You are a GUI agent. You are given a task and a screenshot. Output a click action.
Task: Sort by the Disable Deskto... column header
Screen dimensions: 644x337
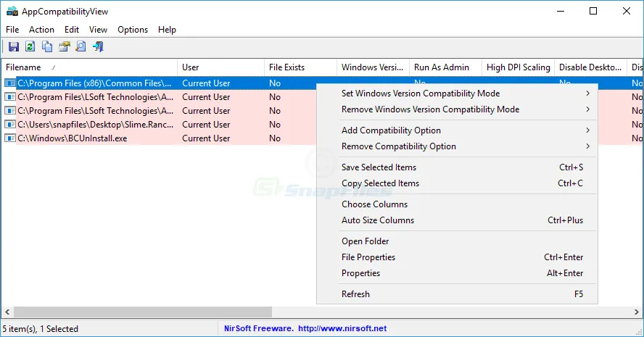click(590, 67)
